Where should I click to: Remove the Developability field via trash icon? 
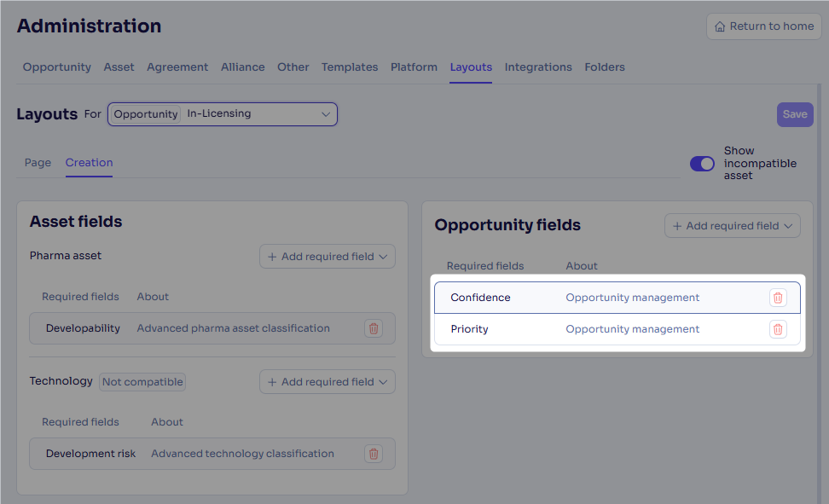click(374, 328)
